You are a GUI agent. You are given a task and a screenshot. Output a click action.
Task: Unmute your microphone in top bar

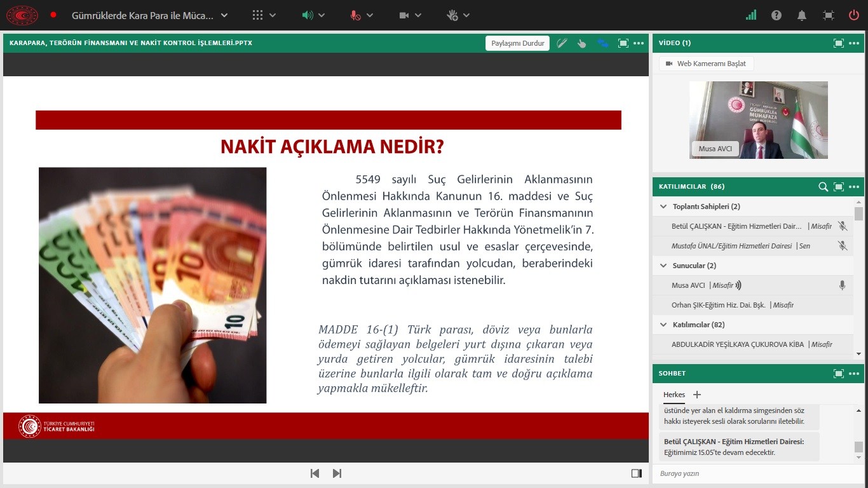356,15
